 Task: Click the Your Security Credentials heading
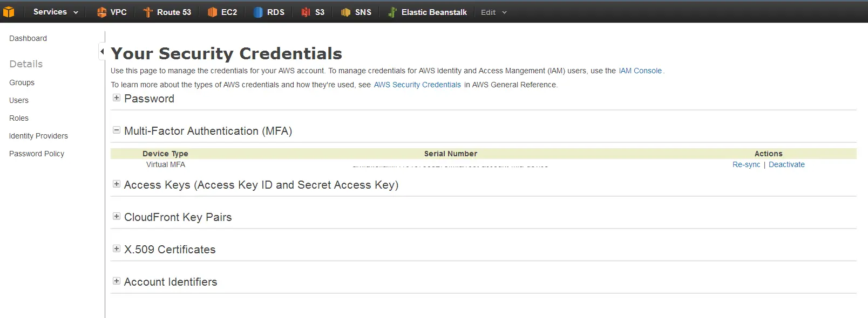click(x=227, y=53)
